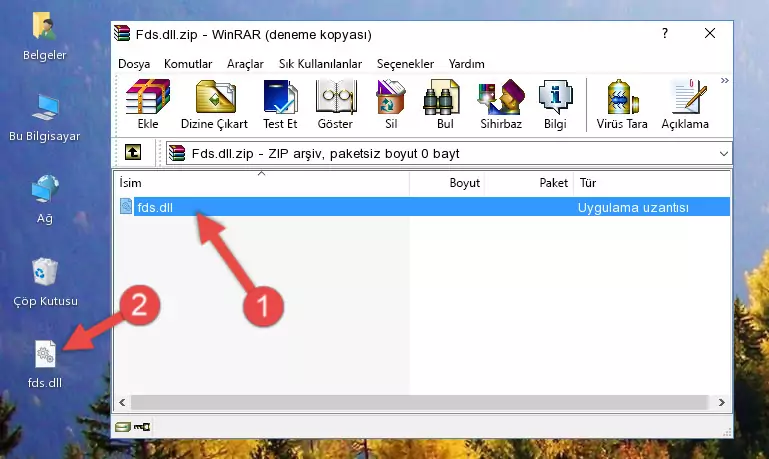Click the horizontal scrollbar track

pos(421,403)
